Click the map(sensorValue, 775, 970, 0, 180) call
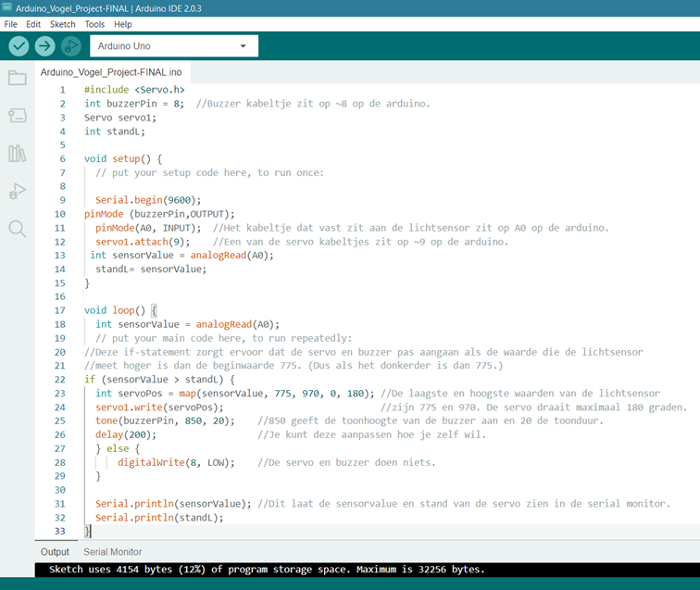 (274, 394)
